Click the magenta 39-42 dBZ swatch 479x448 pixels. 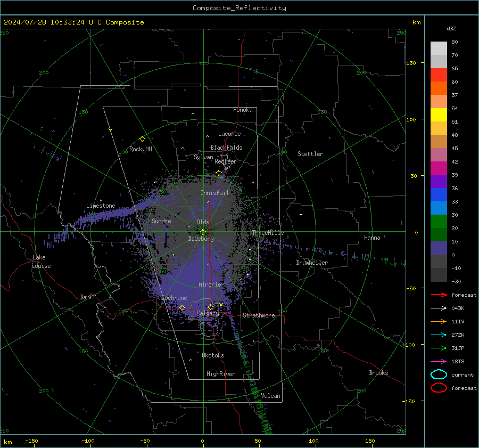point(439,168)
